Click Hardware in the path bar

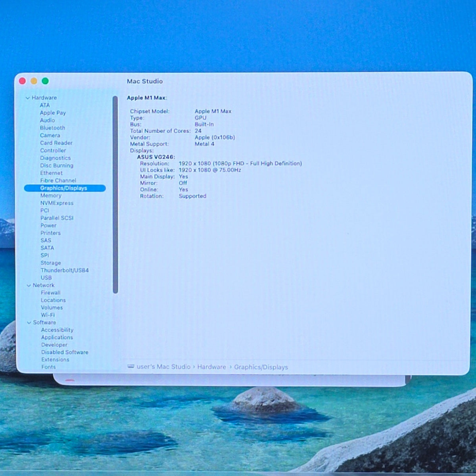pyautogui.click(x=211, y=367)
